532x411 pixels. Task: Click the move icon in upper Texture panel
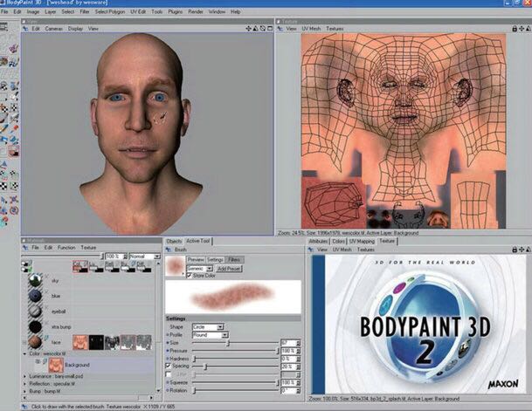(522, 29)
